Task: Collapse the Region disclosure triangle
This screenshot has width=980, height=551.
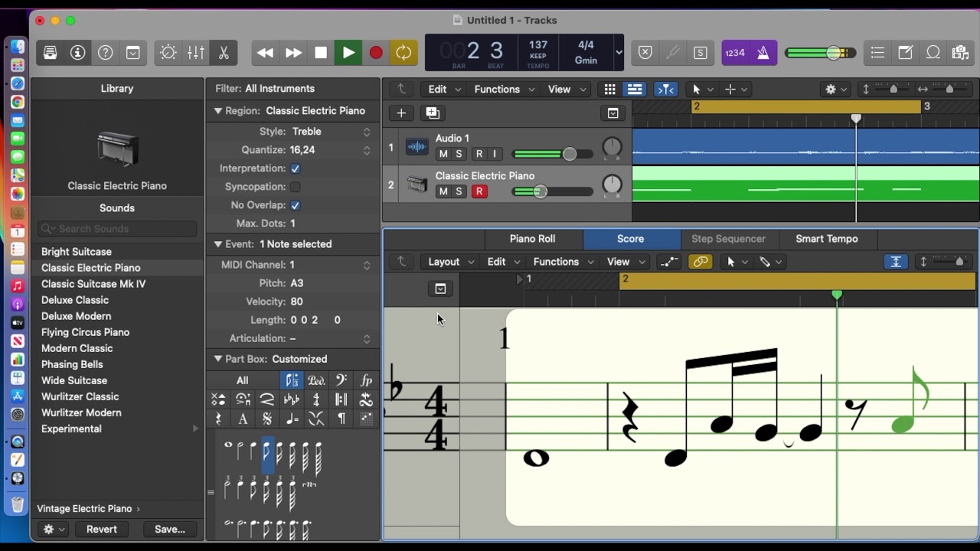Action: 217,111
